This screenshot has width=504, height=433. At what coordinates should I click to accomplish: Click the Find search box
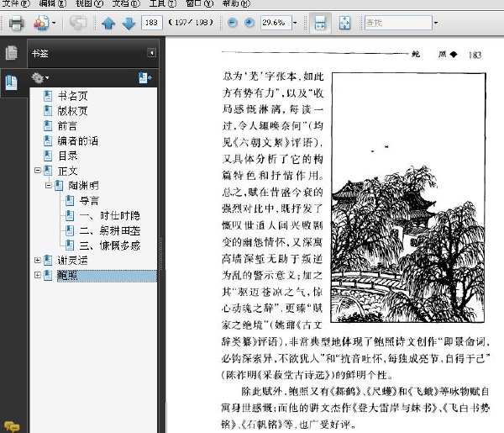click(x=398, y=23)
